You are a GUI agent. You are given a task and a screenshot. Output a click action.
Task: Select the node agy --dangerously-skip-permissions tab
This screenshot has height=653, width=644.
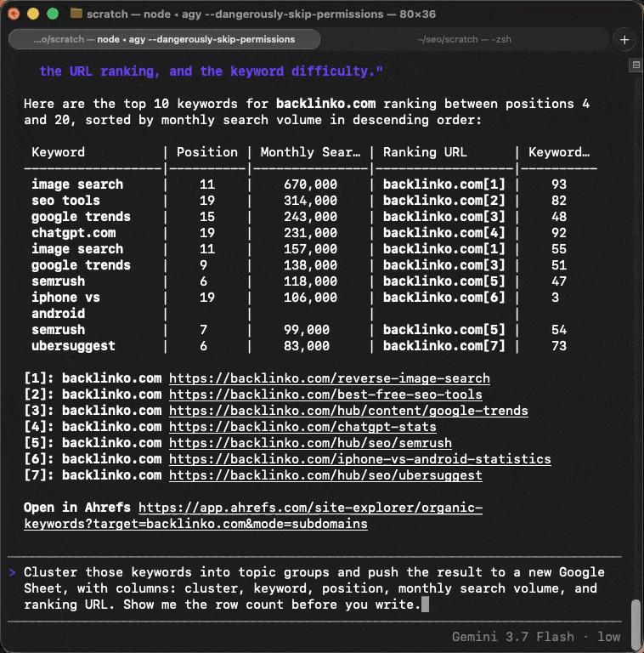pos(164,40)
